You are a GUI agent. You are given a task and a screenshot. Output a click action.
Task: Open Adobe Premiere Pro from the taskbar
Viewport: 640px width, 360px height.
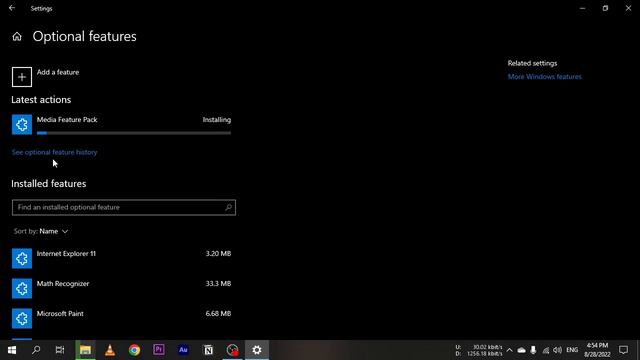point(159,350)
